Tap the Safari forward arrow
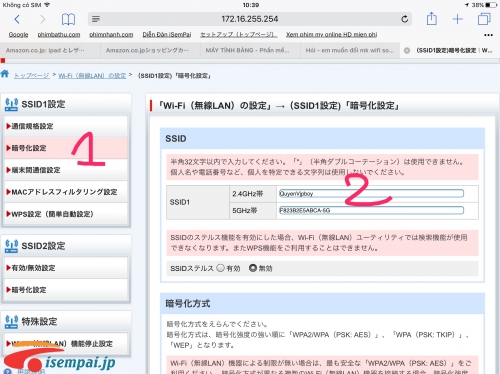Viewport: 500px width, 374px height. (x=42, y=19)
